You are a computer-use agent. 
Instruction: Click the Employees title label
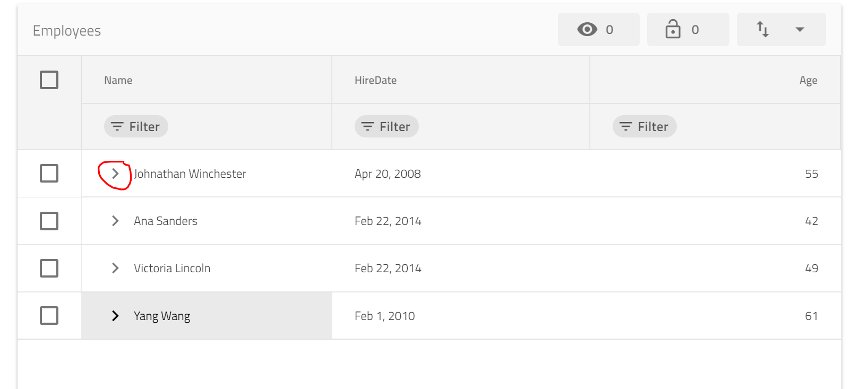tap(66, 30)
